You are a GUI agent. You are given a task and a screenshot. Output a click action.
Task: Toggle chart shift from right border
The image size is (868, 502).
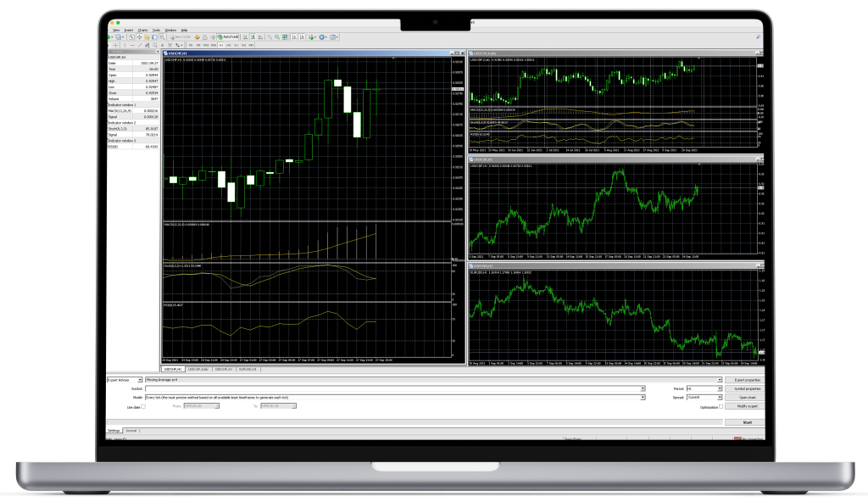click(302, 37)
